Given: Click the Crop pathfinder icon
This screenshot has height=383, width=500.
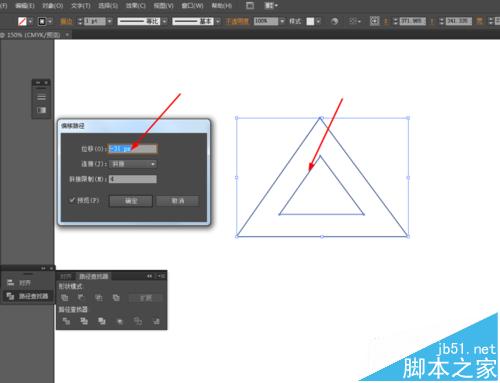Looking at the screenshot, I should [120, 321].
